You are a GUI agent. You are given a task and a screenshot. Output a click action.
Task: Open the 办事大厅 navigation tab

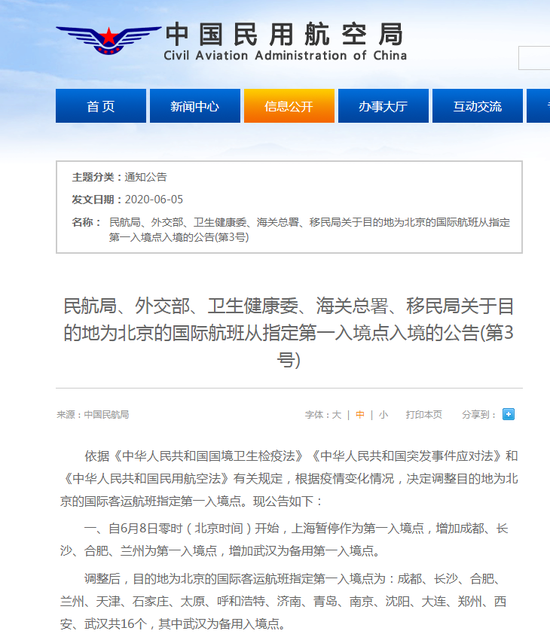(x=383, y=106)
